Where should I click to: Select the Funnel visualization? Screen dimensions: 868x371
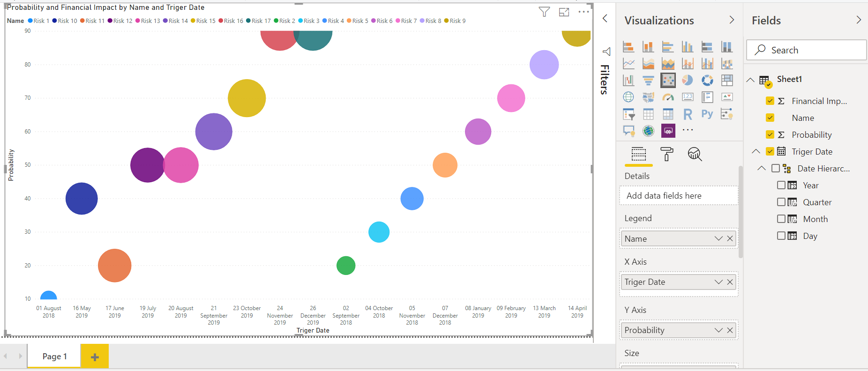click(648, 80)
